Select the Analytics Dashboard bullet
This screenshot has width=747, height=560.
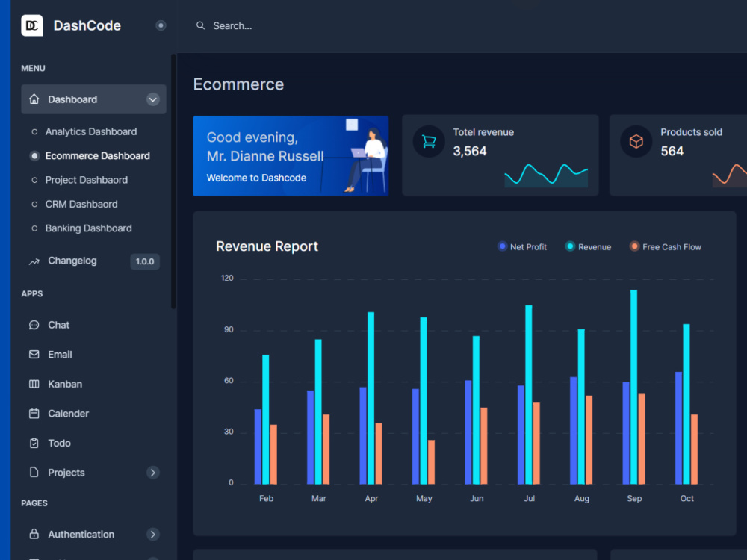pyautogui.click(x=34, y=132)
